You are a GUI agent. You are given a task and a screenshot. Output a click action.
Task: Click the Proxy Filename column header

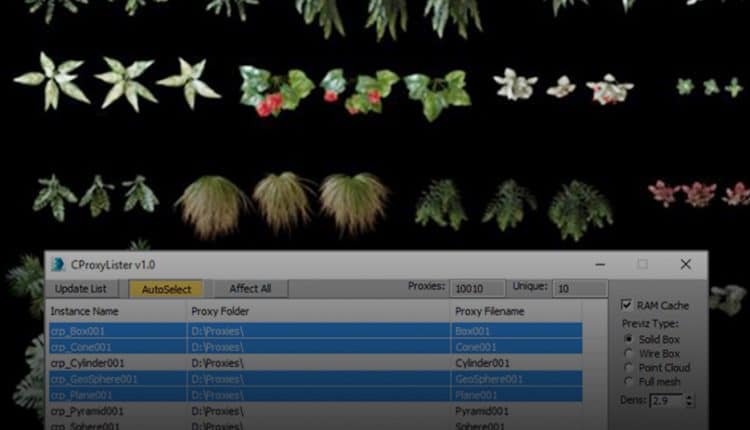click(525, 311)
